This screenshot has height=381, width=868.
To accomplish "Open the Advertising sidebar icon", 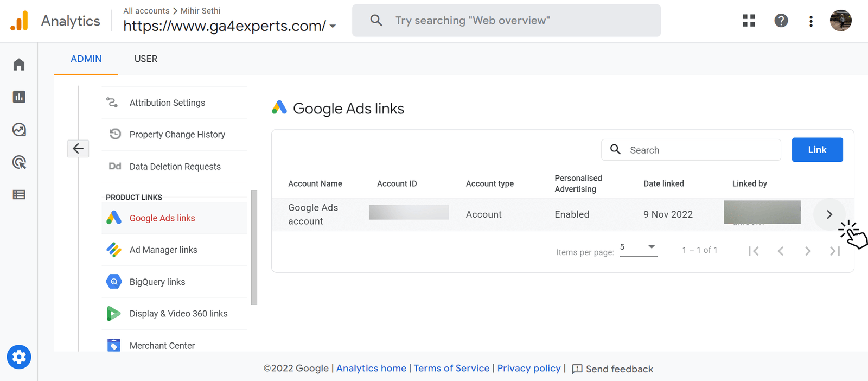I will pyautogui.click(x=19, y=162).
